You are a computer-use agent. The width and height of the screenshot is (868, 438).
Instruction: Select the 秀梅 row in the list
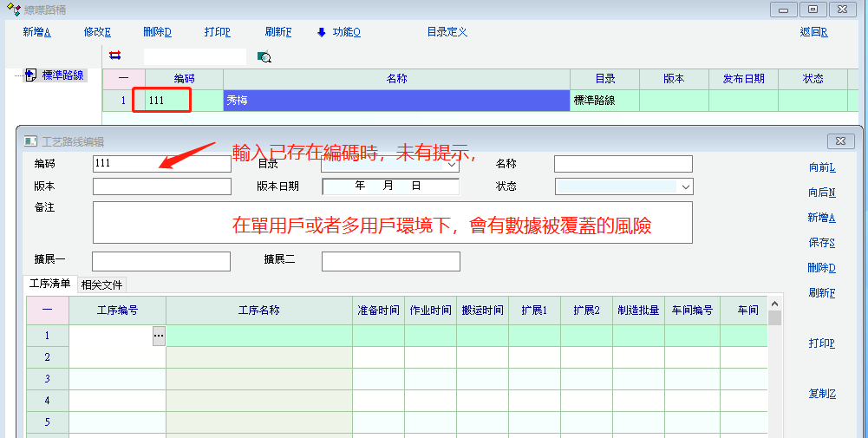[x=395, y=101]
